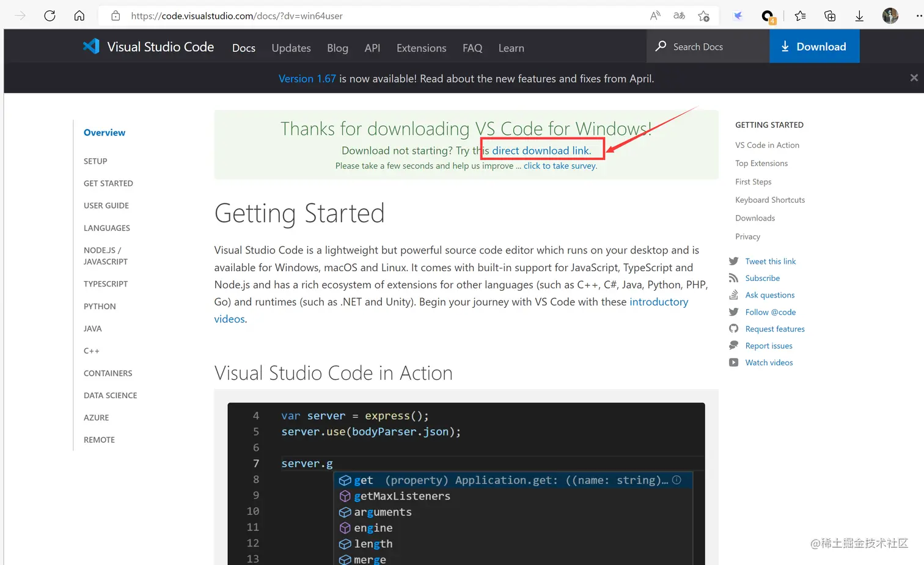Click the Twitter icon beside Tweet this link

click(x=733, y=261)
